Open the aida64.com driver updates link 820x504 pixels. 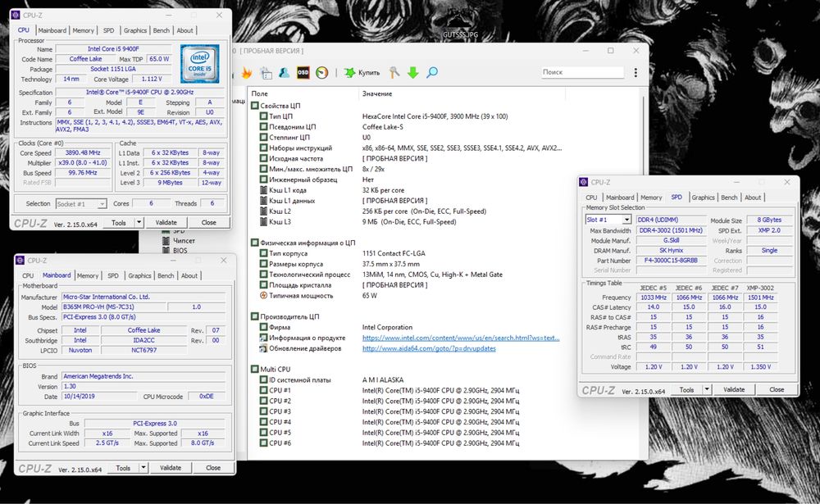click(x=429, y=347)
